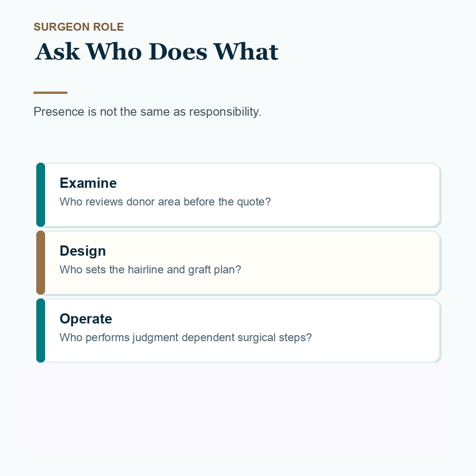Click Who reviews donor area question
This screenshot has height=476, width=476.
(165, 202)
